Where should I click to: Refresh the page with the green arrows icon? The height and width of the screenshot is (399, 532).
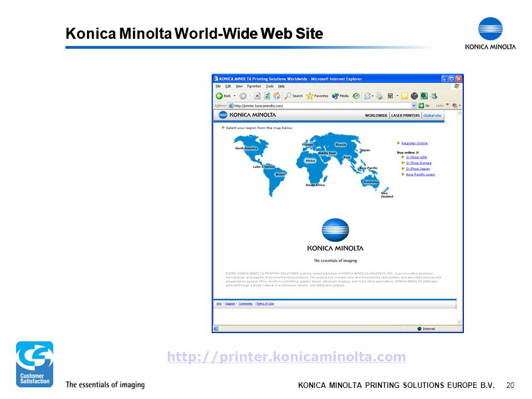coord(267,96)
